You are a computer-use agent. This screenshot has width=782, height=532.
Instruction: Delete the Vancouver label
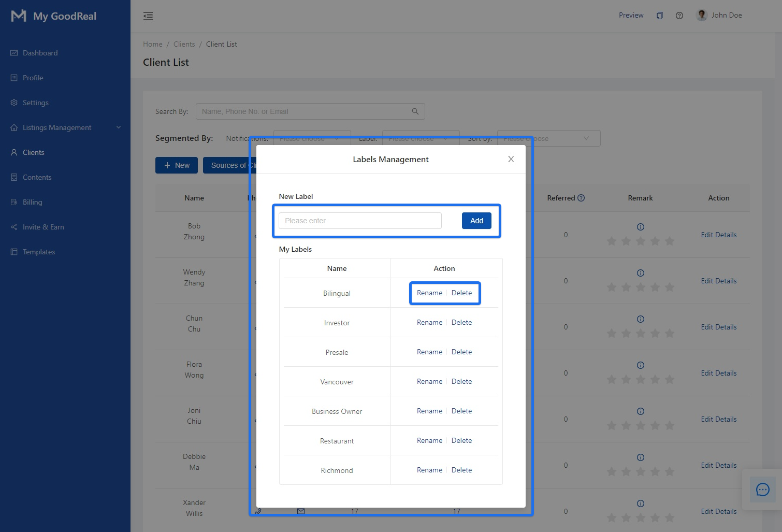(x=461, y=381)
